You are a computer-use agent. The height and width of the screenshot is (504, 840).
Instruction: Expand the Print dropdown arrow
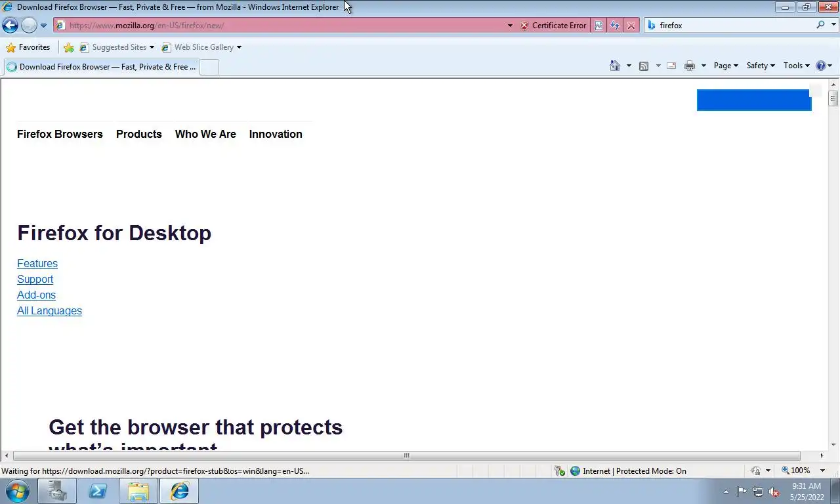pyautogui.click(x=703, y=66)
